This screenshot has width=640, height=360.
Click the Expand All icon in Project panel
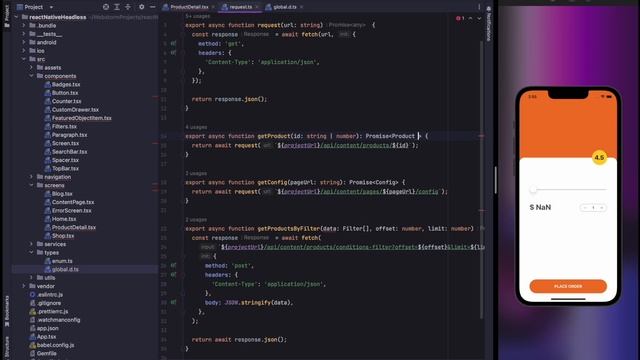(117, 7)
